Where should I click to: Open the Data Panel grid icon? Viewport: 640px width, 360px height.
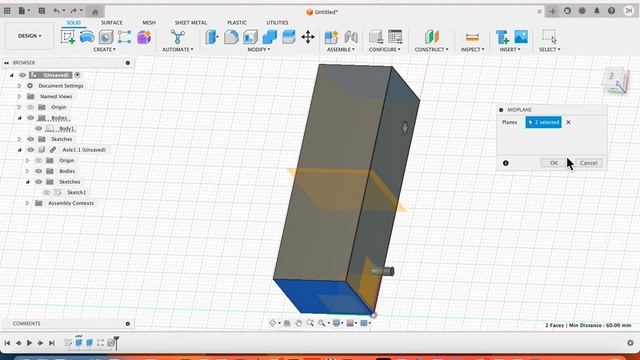pos(7,11)
